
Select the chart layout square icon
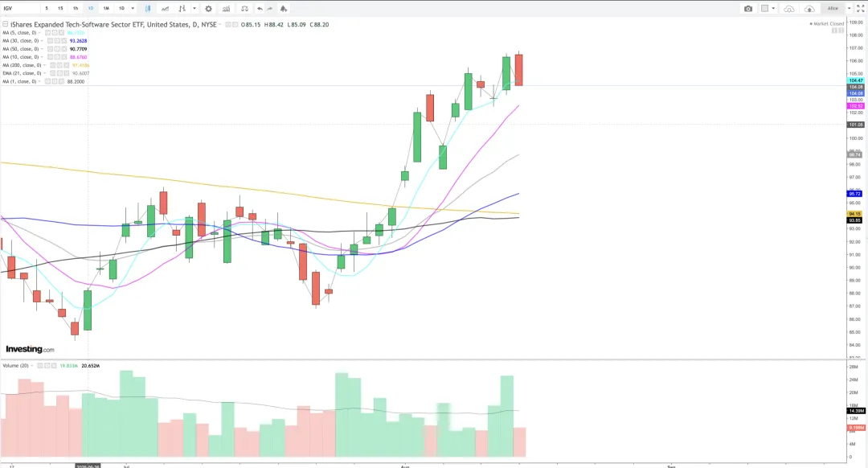click(x=764, y=8)
